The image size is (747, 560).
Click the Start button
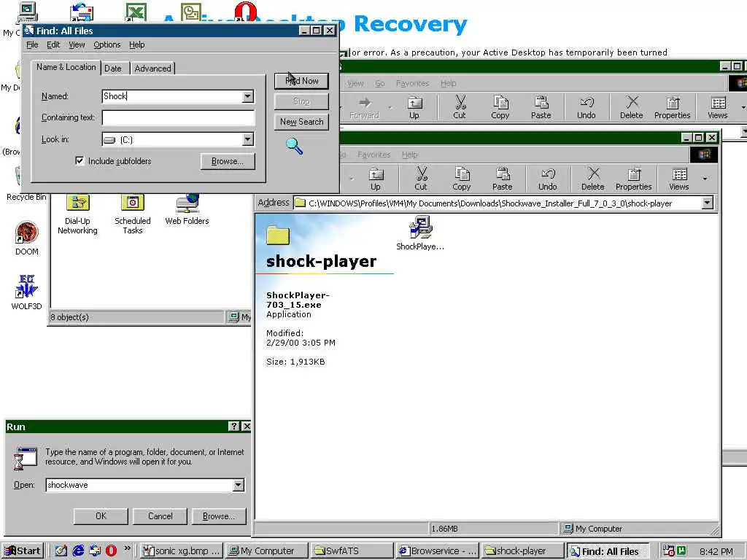(23, 551)
